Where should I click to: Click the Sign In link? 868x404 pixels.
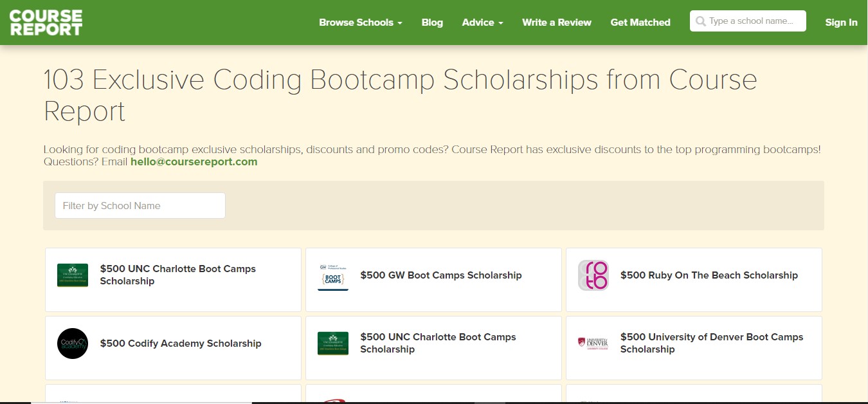coord(842,23)
